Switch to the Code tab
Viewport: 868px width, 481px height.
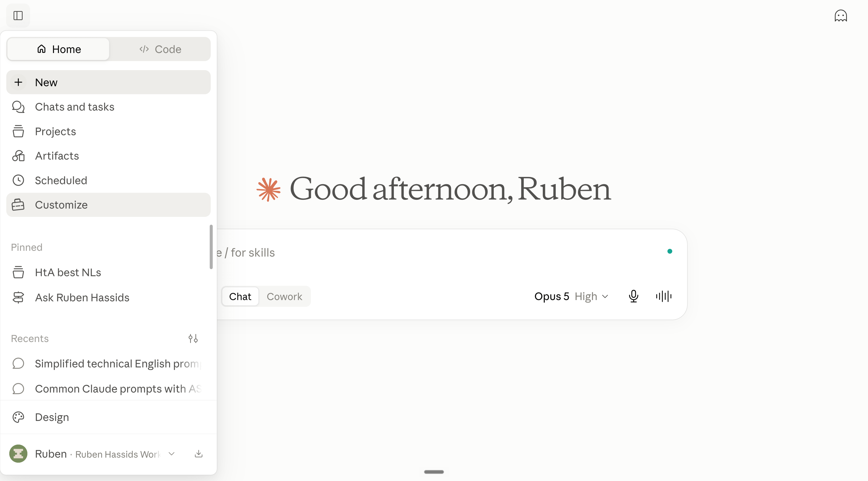tap(160, 49)
